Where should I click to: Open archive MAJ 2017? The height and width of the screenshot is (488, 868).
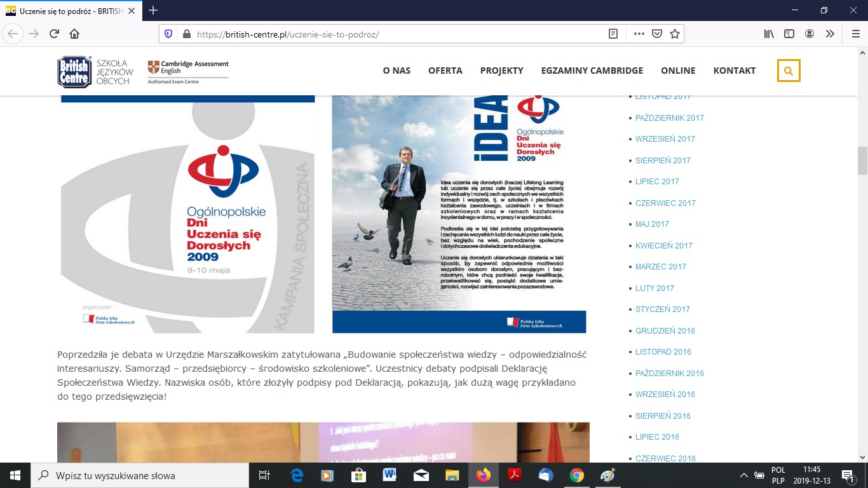[x=652, y=224]
